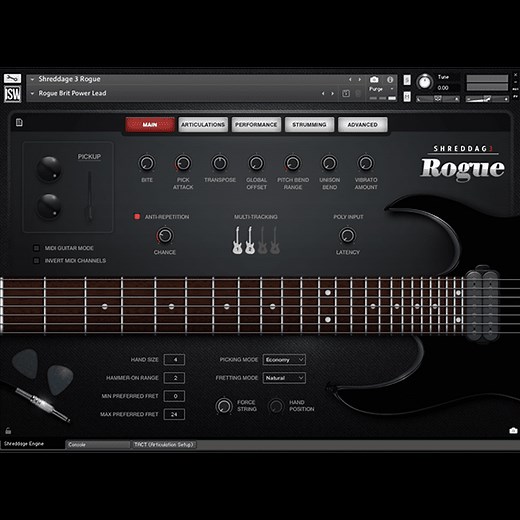Select multi-tracking guitar 1
The width and height of the screenshot is (520, 520).
tap(237, 240)
